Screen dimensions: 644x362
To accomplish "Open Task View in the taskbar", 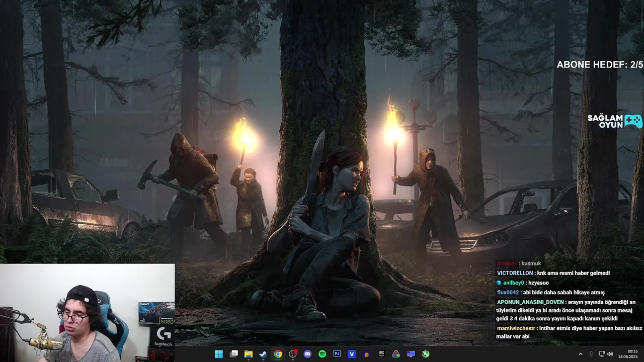I will 234,354.
